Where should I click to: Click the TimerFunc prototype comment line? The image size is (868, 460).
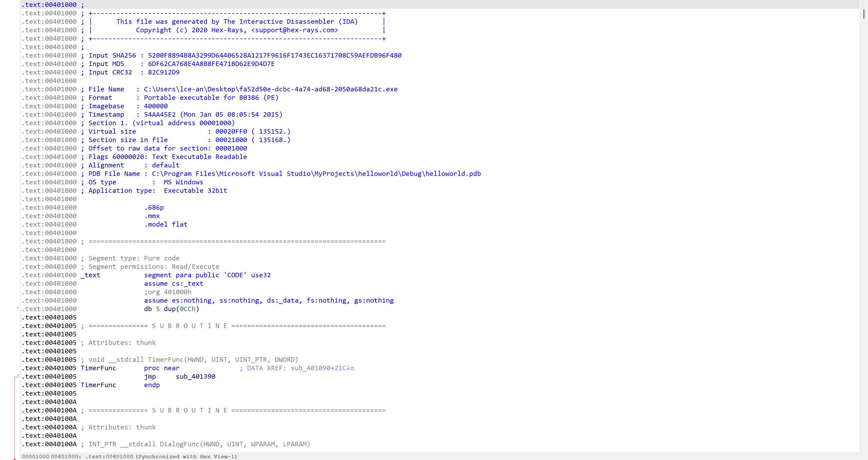click(193, 360)
